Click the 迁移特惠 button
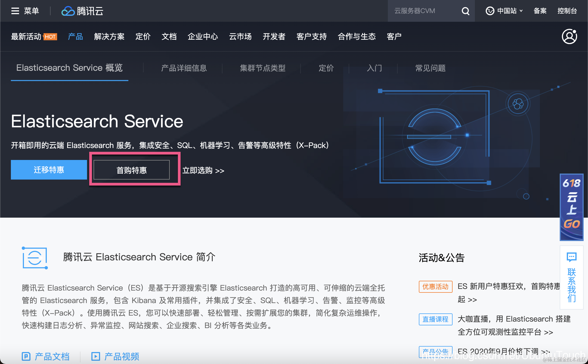The image size is (588, 364). [x=49, y=170]
